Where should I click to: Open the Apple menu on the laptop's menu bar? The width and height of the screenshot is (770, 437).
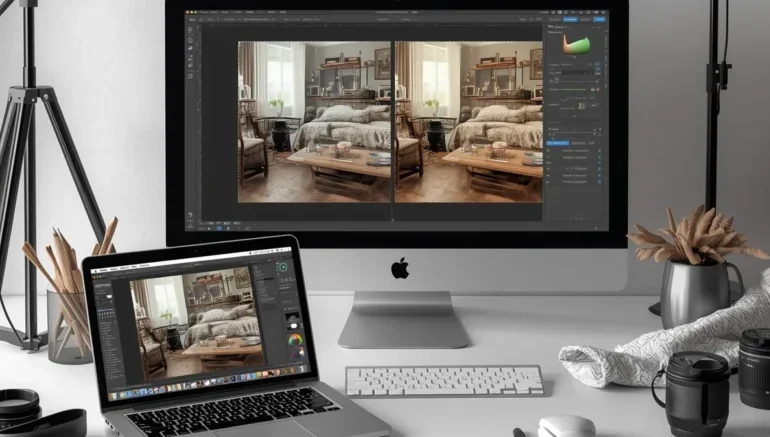pyautogui.click(x=94, y=270)
